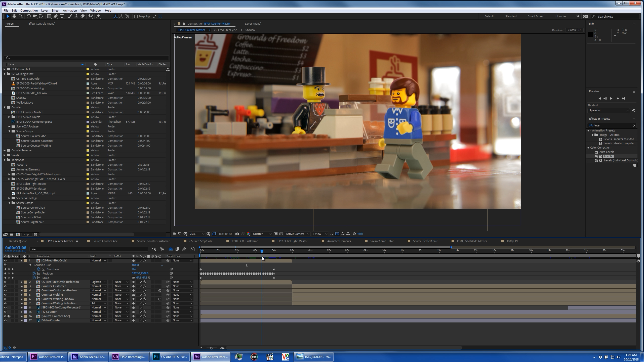Toggle the Snapping checkbox
The image size is (644, 362).
click(136, 17)
